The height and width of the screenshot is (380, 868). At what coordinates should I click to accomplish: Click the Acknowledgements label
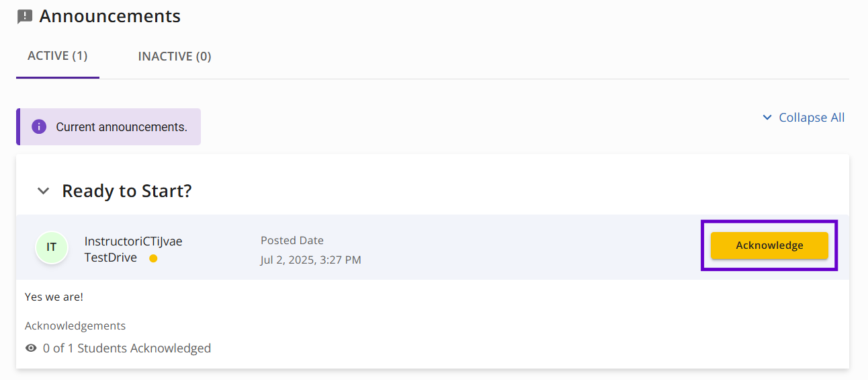click(x=75, y=326)
